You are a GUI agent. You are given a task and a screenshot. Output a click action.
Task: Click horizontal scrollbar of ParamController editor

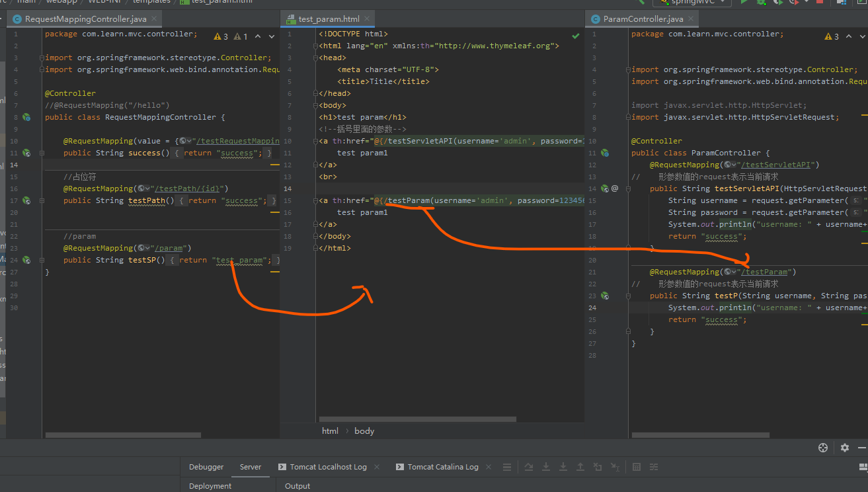pos(701,435)
